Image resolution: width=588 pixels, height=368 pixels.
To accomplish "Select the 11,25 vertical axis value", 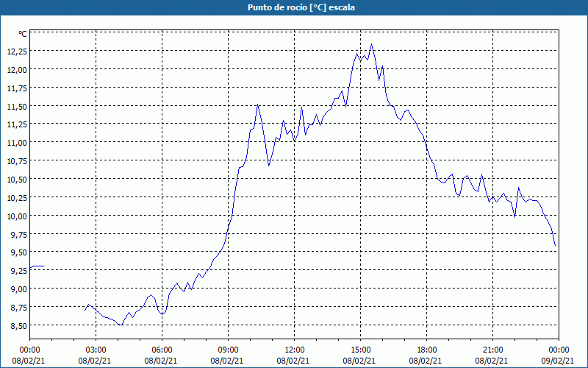I will 17,125.
